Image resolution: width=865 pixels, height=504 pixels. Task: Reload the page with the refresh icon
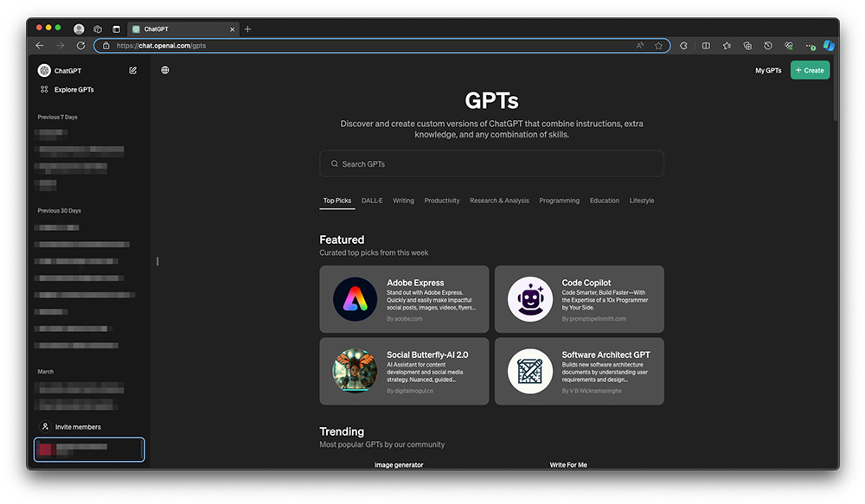pyautogui.click(x=81, y=46)
